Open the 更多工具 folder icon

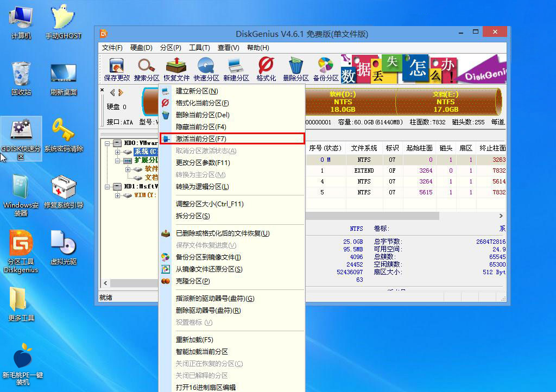21,304
